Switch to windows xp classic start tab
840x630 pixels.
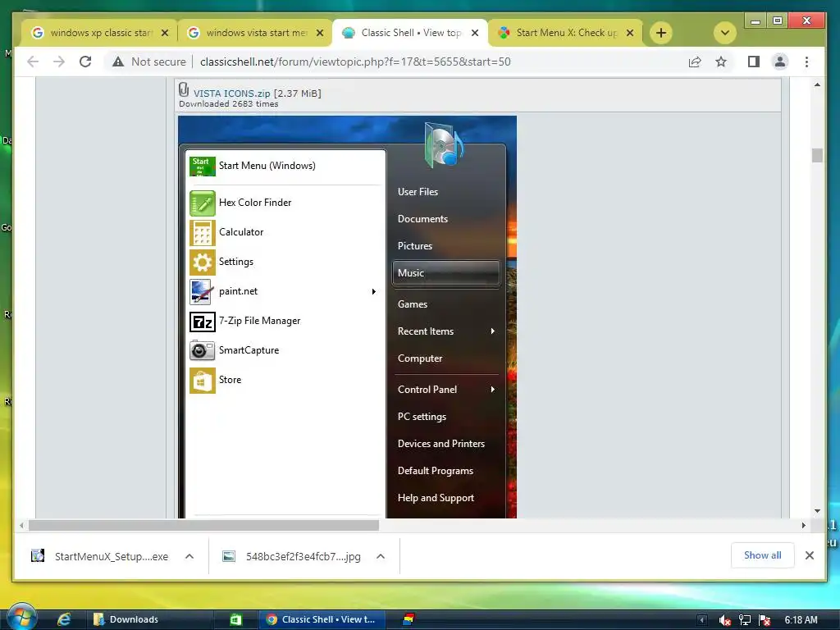(100, 33)
